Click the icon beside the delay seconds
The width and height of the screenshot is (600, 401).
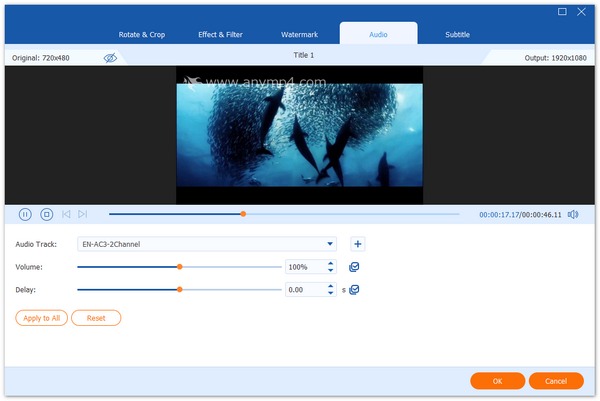[x=354, y=290]
